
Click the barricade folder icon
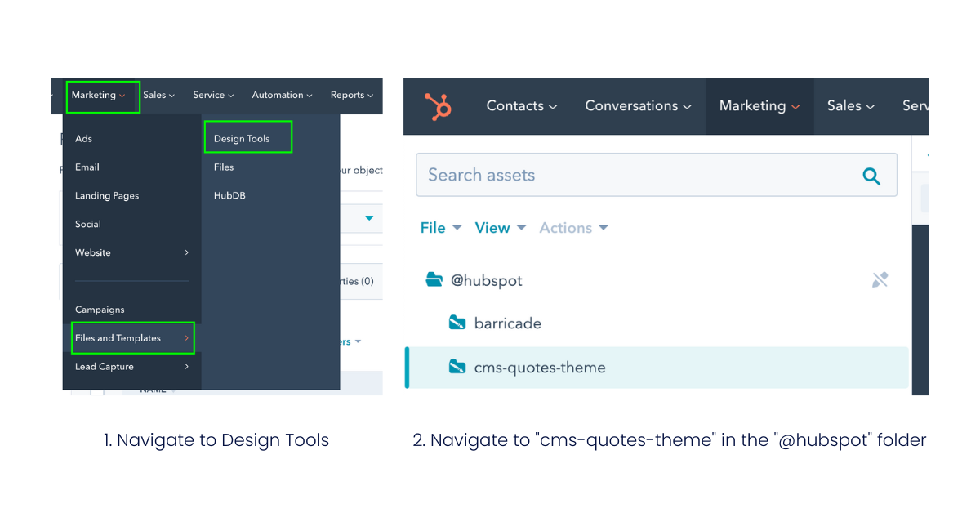coord(457,323)
